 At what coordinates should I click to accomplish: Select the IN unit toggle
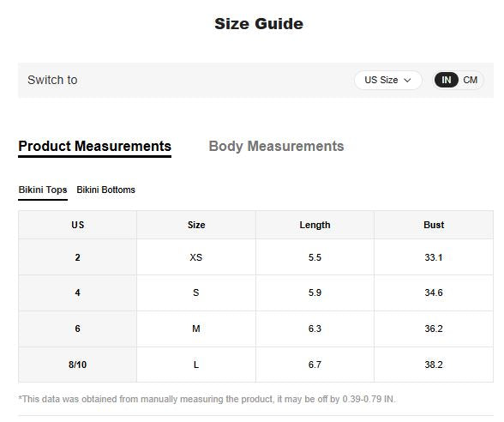[x=446, y=80]
